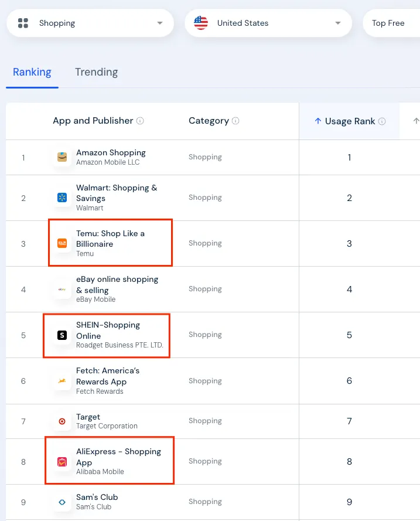Viewport: 420px width, 521px height.
Task: Click the Usage Rank sort arrow
Action: click(x=317, y=121)
